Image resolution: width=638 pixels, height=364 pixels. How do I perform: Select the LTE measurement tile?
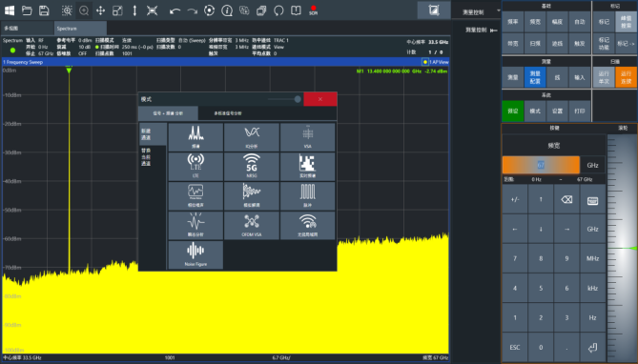coord(196,167)
